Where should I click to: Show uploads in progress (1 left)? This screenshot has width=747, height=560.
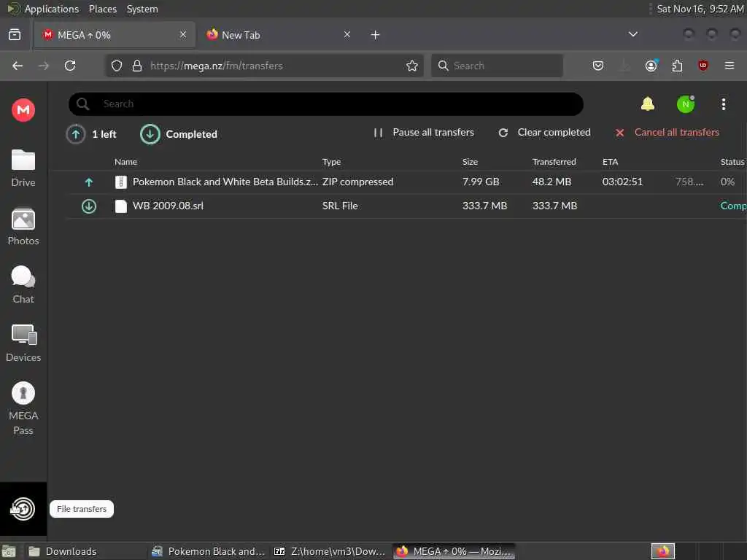(x=91, y=134)
